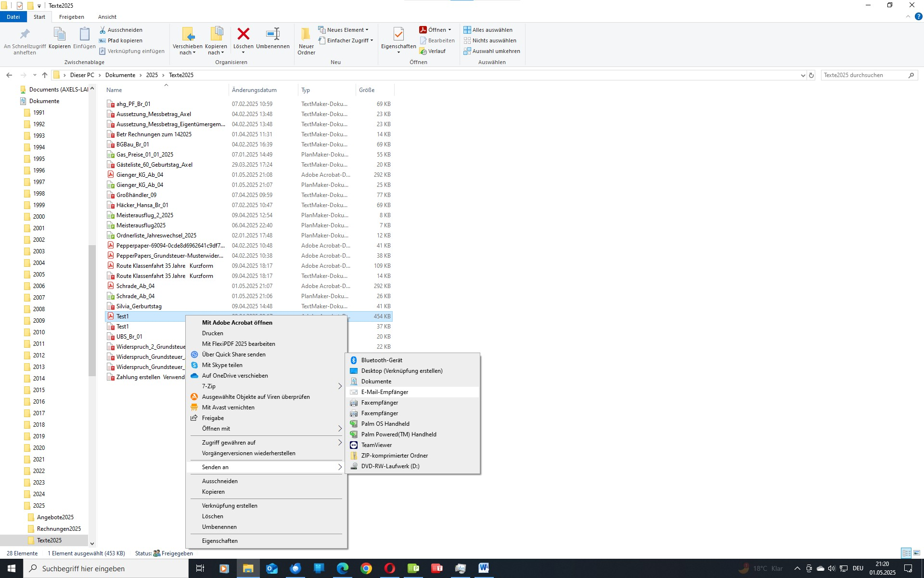The height and width of the screenshot is (578, 924).
Task: Click the refresh button beside address bar
Action: [811, 75]
